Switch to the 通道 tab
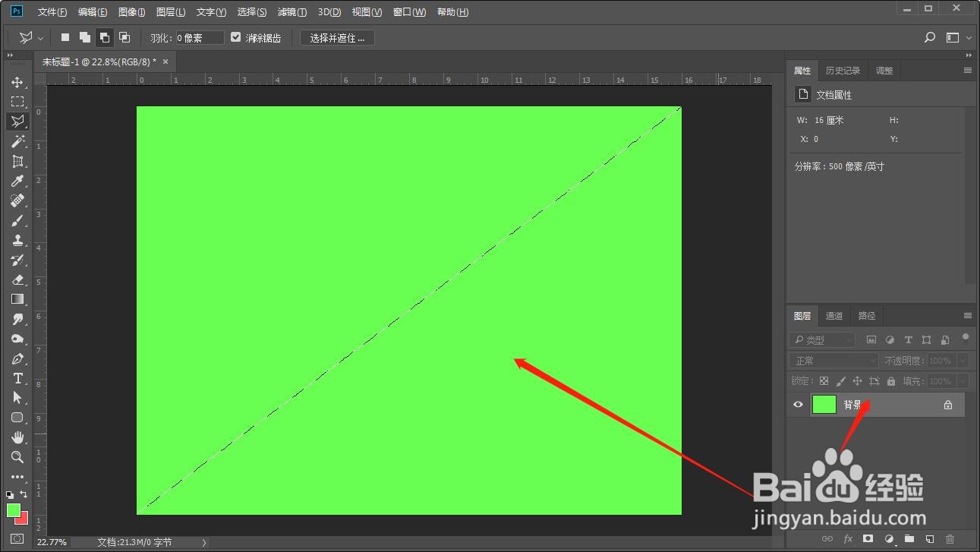 [834, 316]
